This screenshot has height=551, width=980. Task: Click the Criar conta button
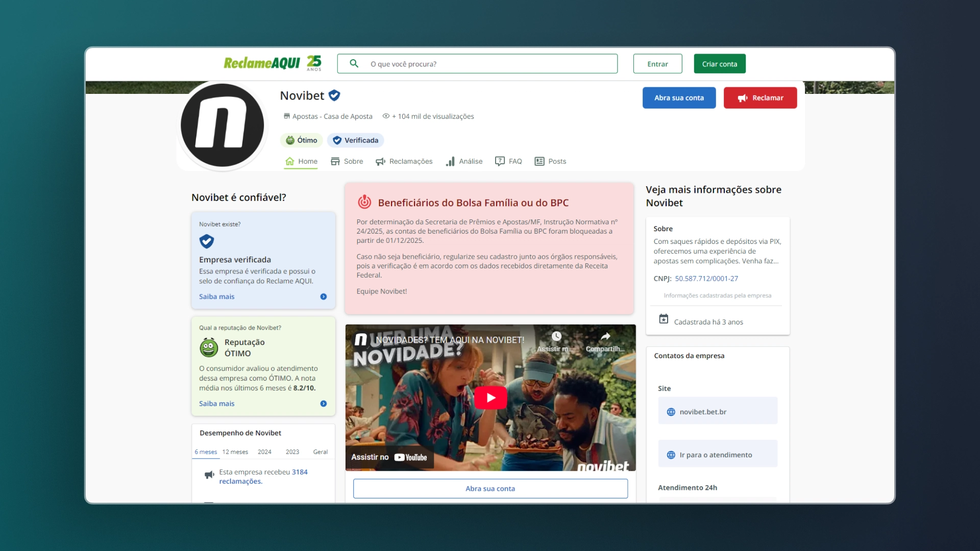click(x=720, y=64)
